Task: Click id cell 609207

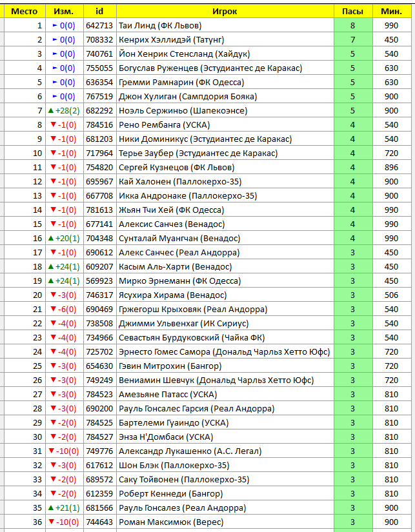Action: tap(100, 267)
